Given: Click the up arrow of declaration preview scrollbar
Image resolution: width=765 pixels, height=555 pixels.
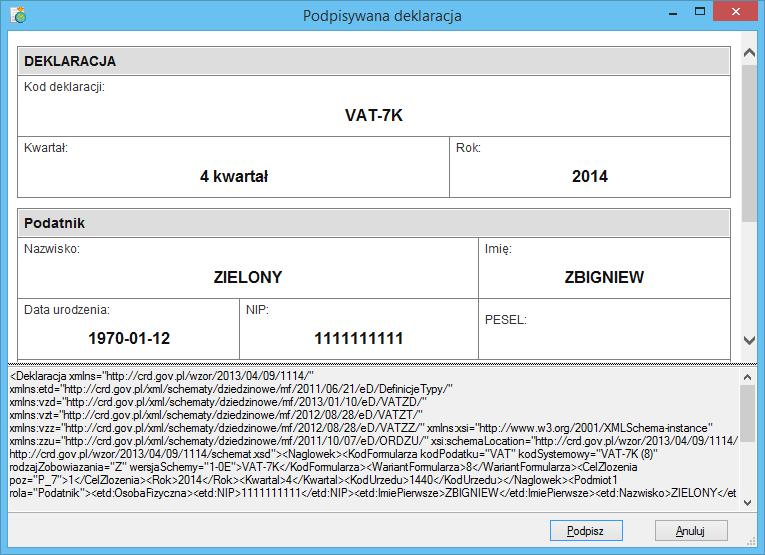Looking at the screenshot, I should pyautogui.click(x=749, y=53).
